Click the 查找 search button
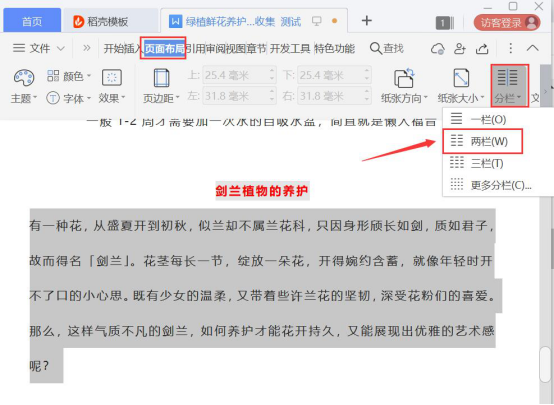Viewport: 554px width, 405px height. 387,48
